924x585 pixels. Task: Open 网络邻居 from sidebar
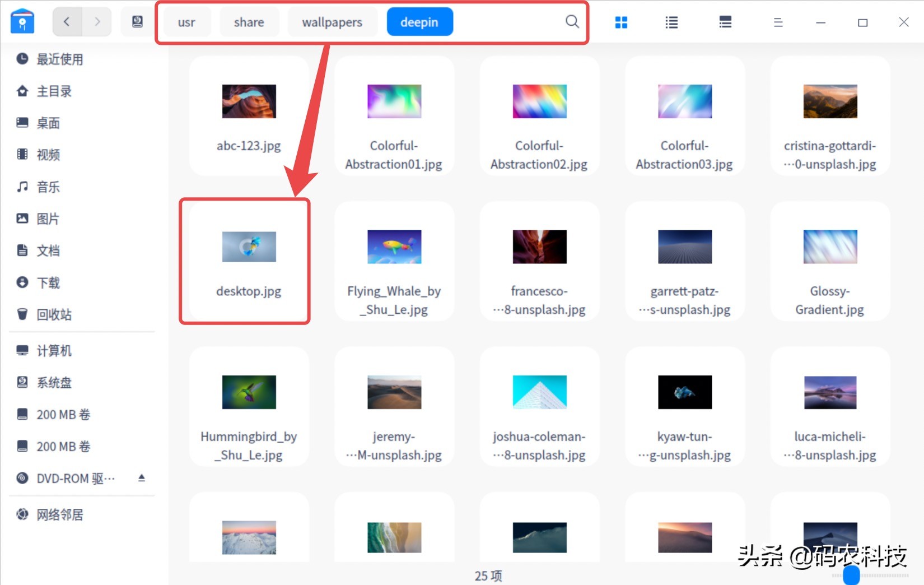pyautogui.click(x=58, y=514)
